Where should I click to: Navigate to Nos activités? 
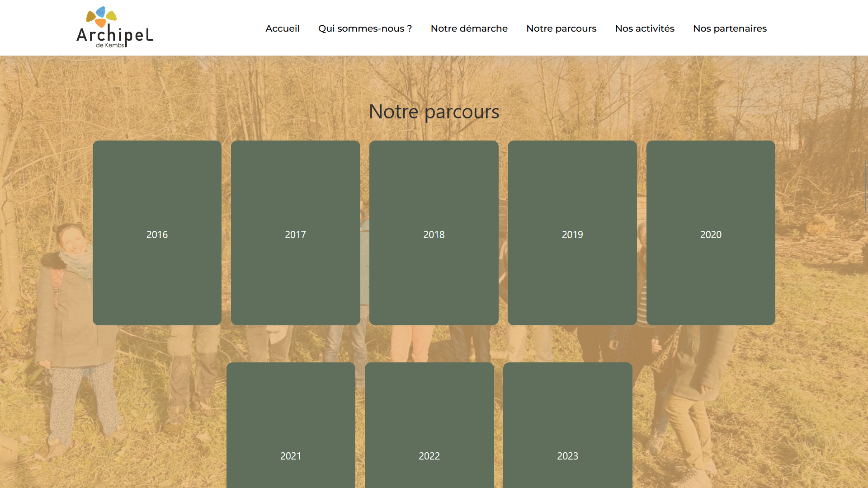(644, 28)
